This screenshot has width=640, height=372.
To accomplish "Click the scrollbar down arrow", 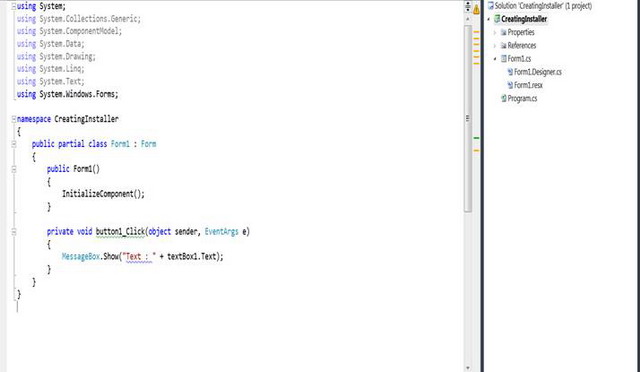I will (x=468, y=368).
